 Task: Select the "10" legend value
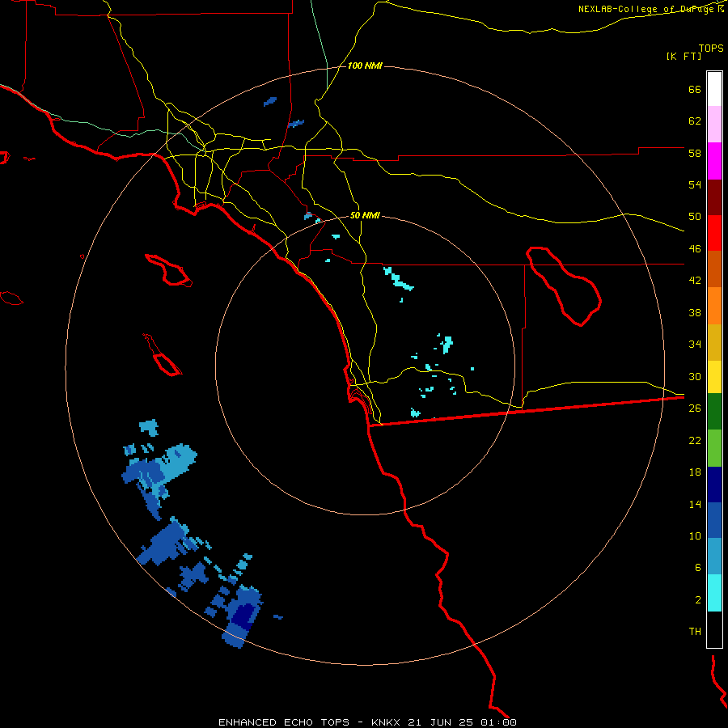(695, 535)
